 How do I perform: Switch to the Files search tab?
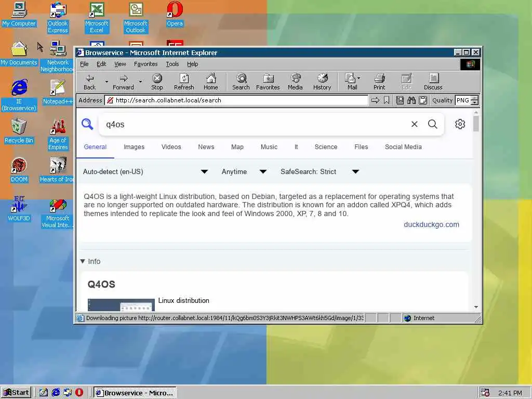click(361, 147)
